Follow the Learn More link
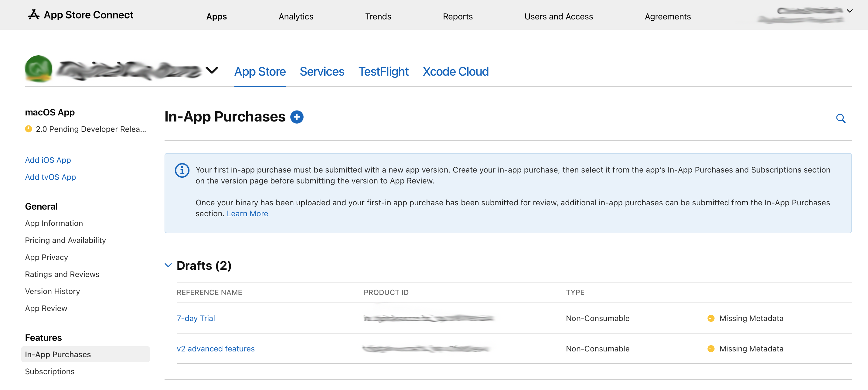This screenshot has height=390, width=868. (x=247, y=213)
